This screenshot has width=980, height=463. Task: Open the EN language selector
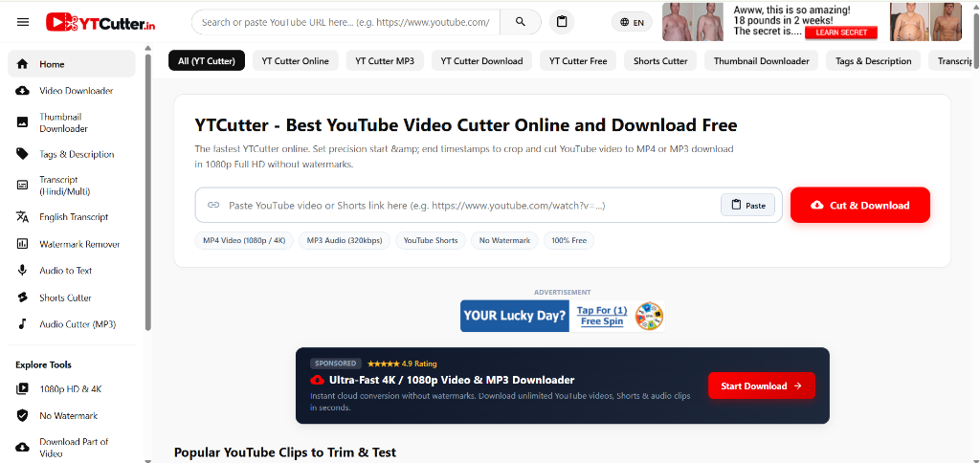(x=632, y=23)
